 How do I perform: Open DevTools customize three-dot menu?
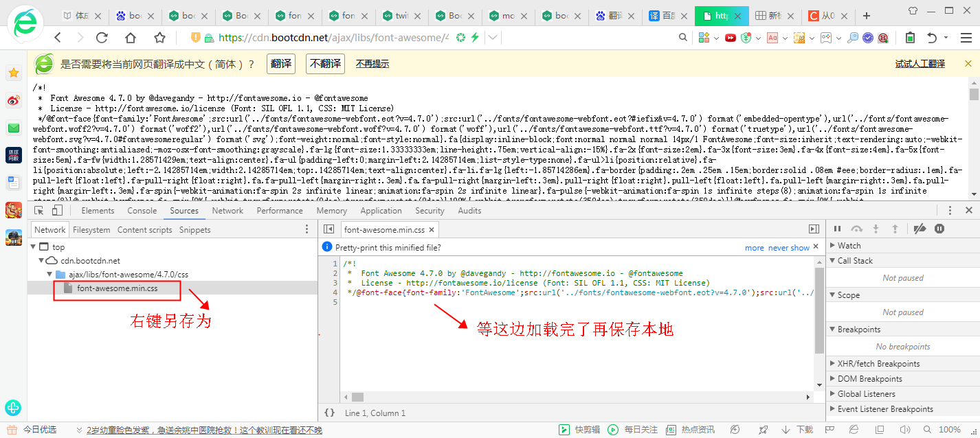click(x=949, y=211)
